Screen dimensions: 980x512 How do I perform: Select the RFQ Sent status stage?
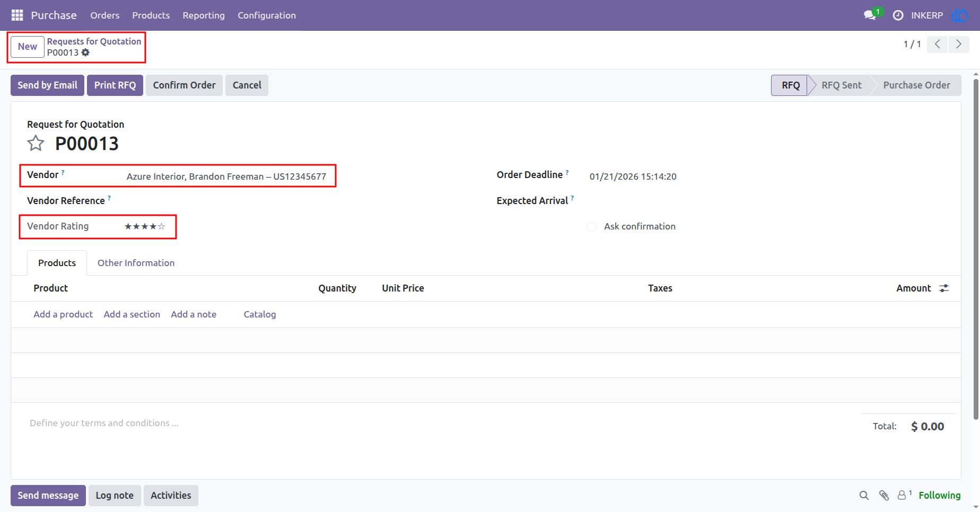pos(841,85)
